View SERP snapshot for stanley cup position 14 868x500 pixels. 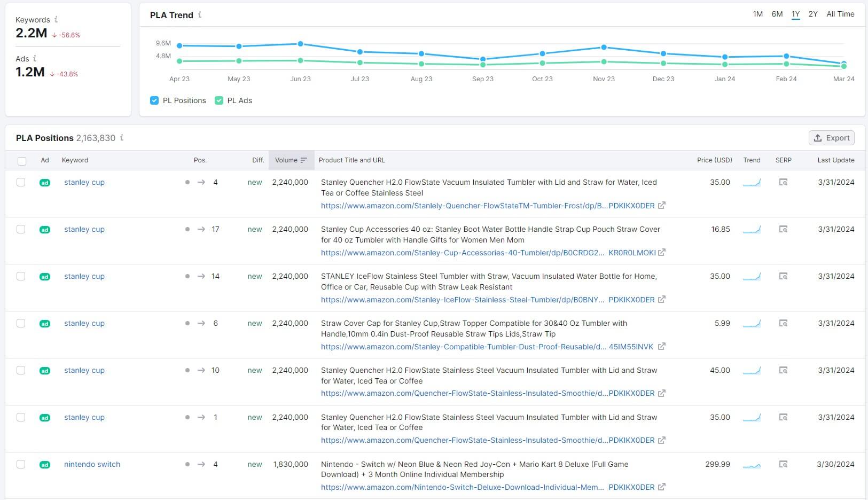point(783,276)
